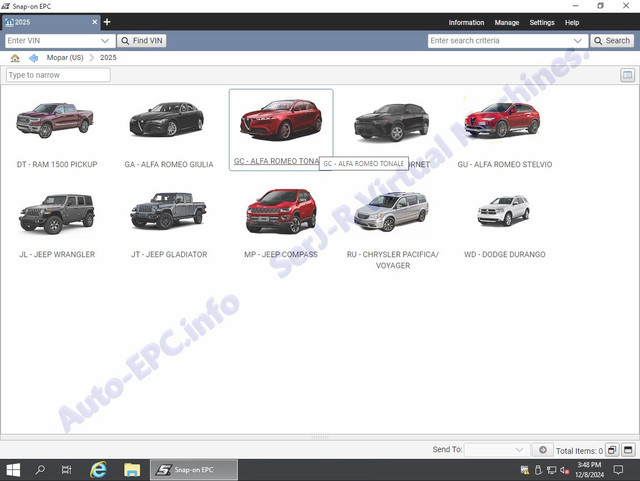Select the Jeep Compass thumbnail
The height and width of the screenshot is (481, 640).
(x=281, y=211)
